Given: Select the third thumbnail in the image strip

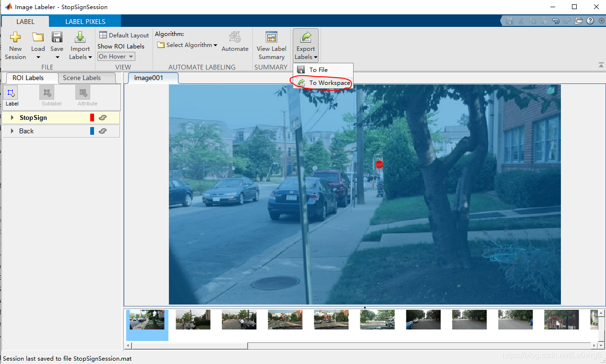Looking at the screenshot, I should (239, 319).
